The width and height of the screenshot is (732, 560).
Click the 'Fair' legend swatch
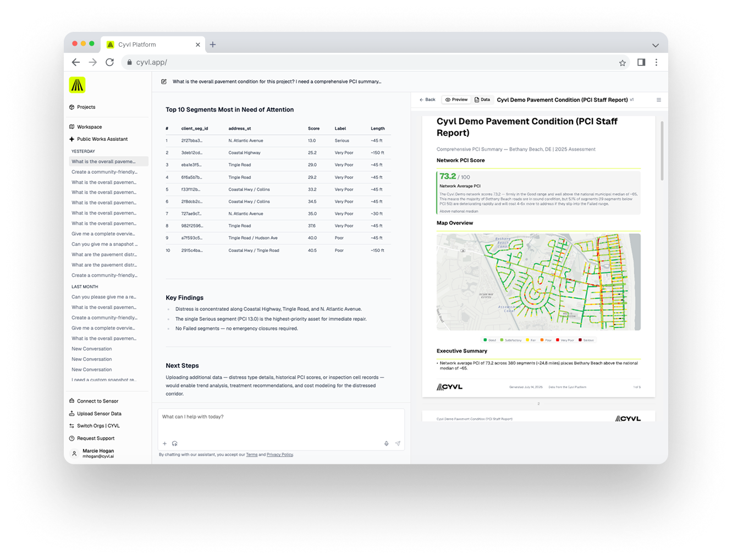tap(527, 340)
